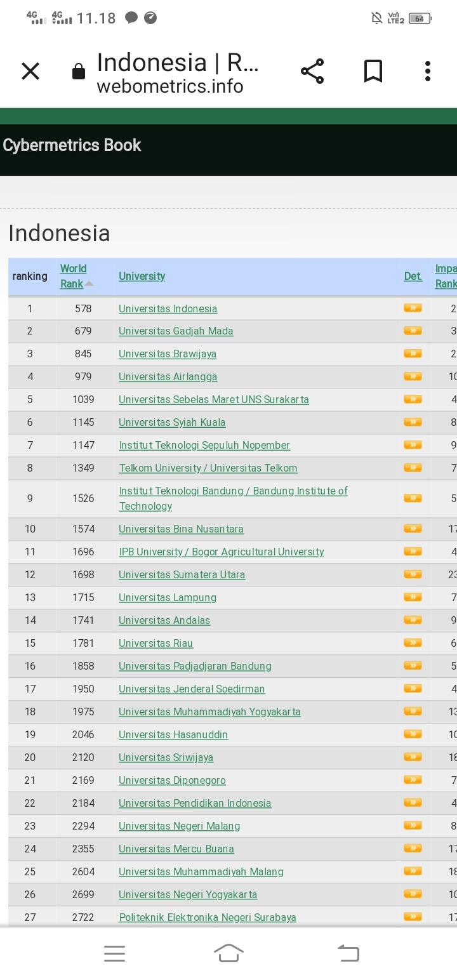Click details arrow icon for IPB University
The image size is (457, 980).
(x=413, y=551)
